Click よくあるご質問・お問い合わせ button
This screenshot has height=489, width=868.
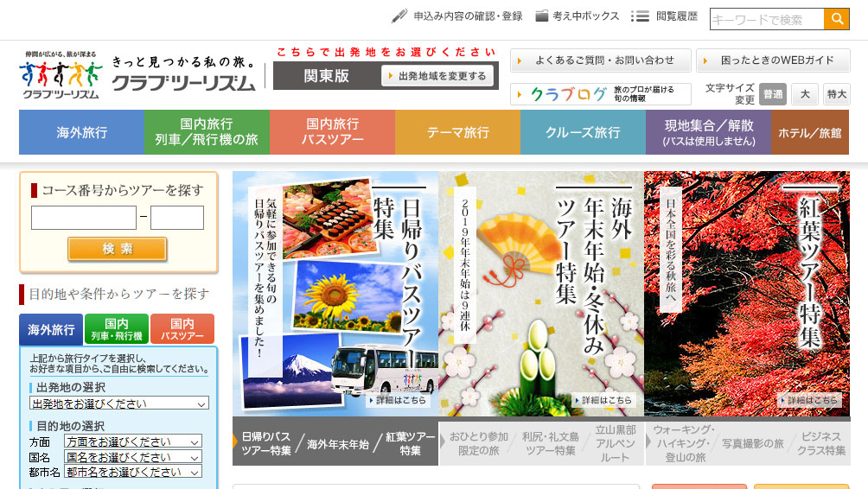point(600,60)
